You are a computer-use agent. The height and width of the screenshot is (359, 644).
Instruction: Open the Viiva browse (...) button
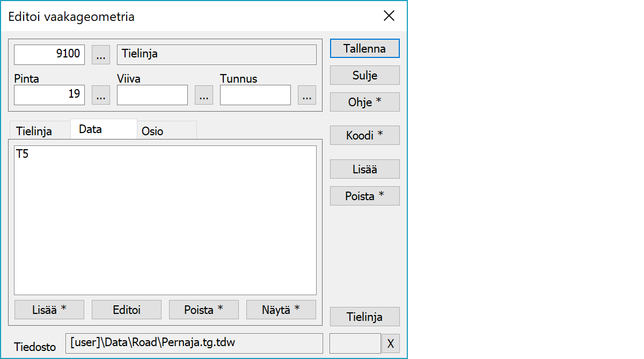[204, 95]
